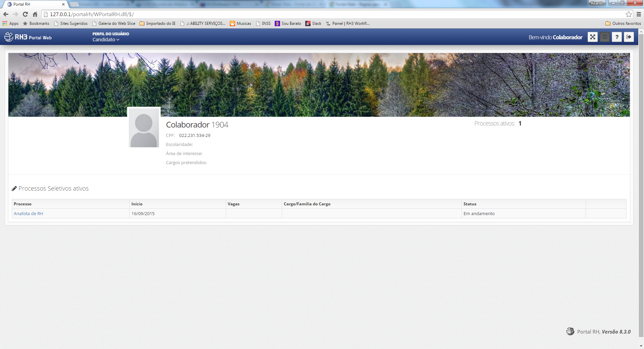Screen dimensions: 644x349
Task: Click the fullscreen expand icon in header
Action: tap(592, 37)
